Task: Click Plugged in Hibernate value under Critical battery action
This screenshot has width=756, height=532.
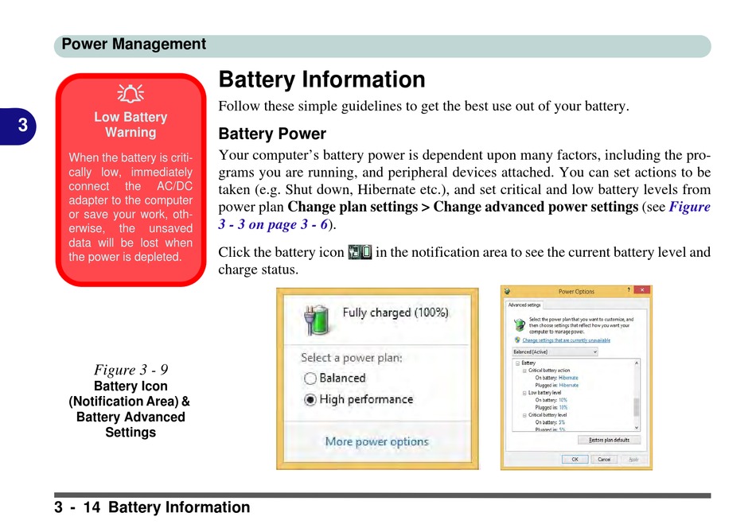Action: [x=569, y=385]
